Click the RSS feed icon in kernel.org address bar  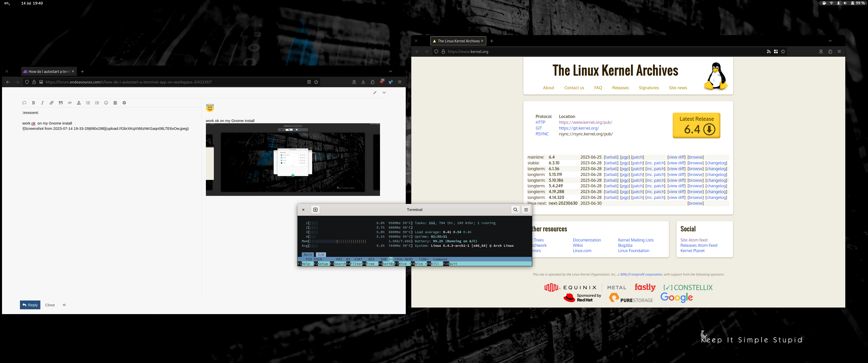[x=769, y=51]
